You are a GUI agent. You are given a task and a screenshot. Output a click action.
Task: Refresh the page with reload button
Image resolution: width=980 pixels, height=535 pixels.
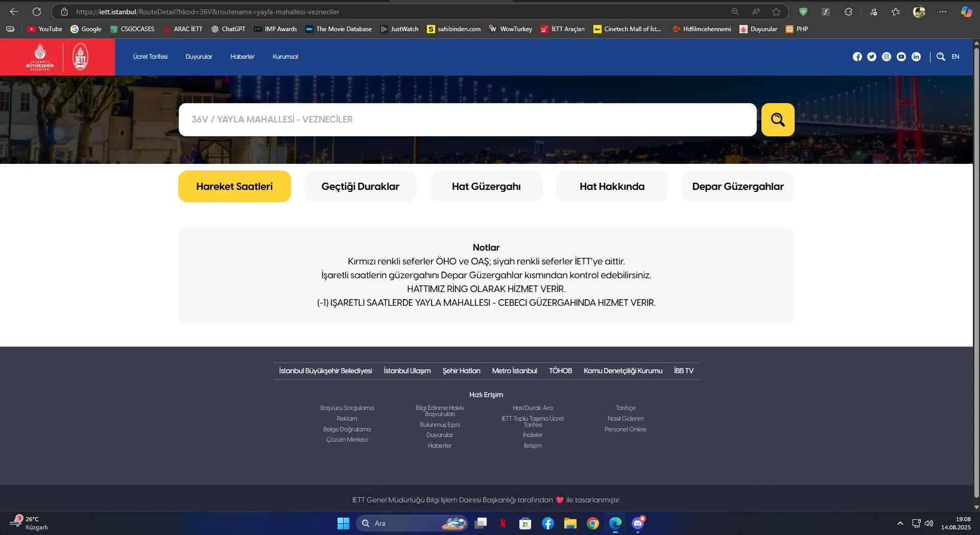(x=37, y=12)
